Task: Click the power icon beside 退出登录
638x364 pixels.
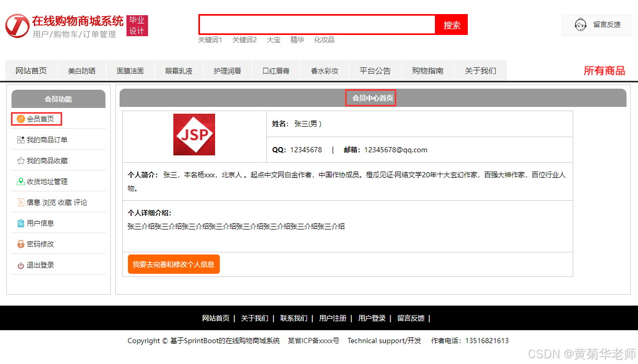Action: pos(21,265)
